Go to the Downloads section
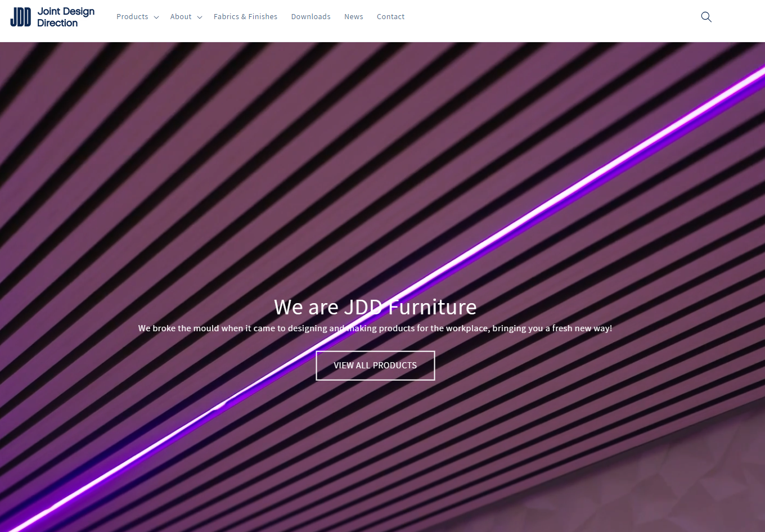Viewport: 765px width, 532px height. (310, 16)
